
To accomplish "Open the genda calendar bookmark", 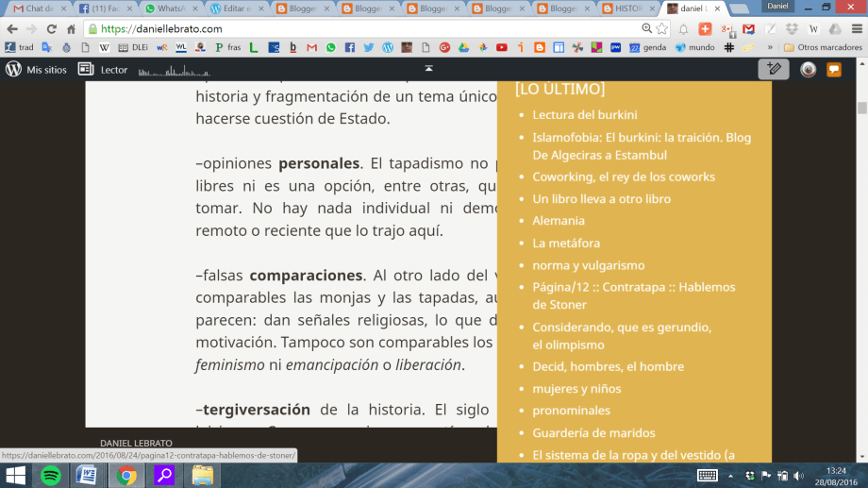I will [647, 47].
